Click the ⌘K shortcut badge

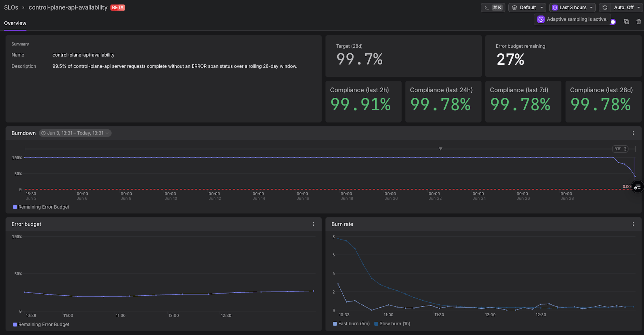coord(497,8)
